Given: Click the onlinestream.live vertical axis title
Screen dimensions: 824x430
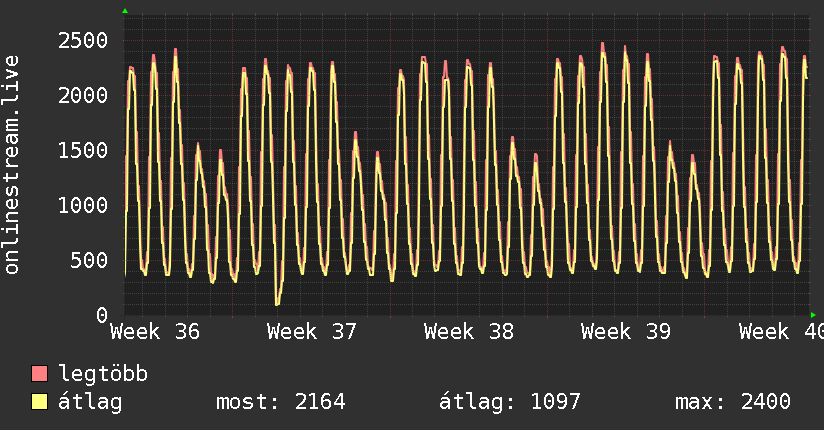Looking at the screenshot, I should [x=11, y=165].
